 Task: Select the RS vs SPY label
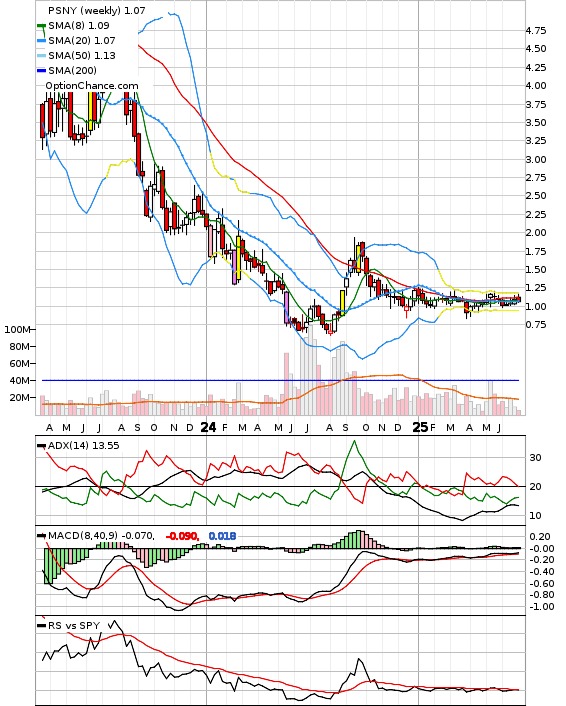tap(74, 626)
